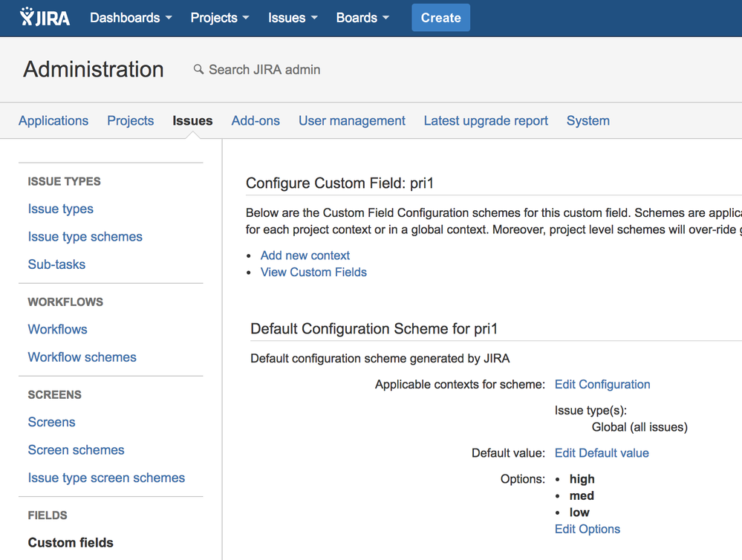Open the Sub-tasks sidebar link
Viewport: 742px width, 560px height.
pos(56,264)
